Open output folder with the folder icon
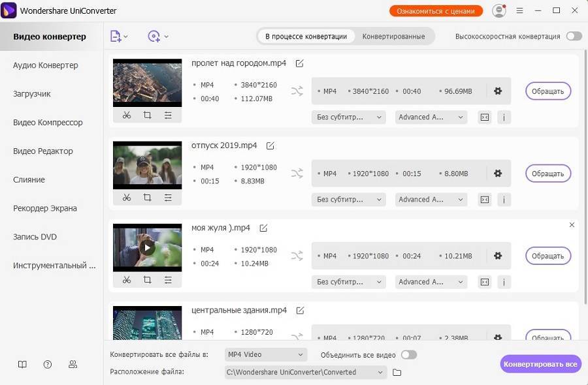 [397, 372]
